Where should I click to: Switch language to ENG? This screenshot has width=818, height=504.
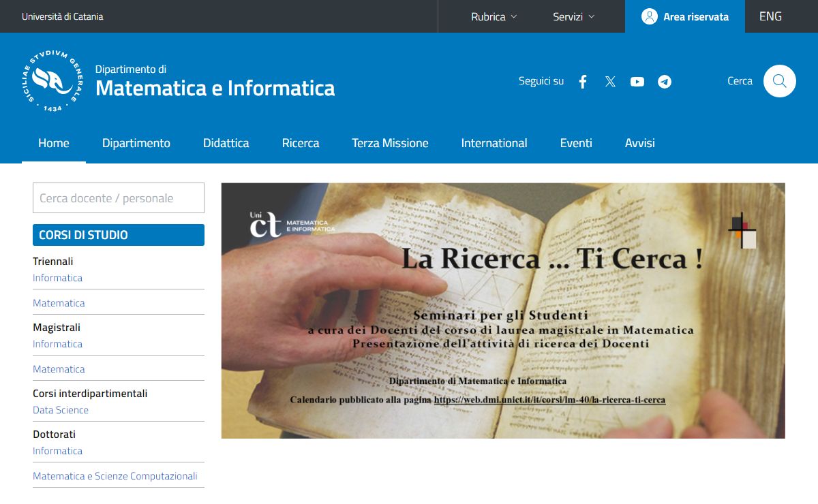(x=770, y=16)
